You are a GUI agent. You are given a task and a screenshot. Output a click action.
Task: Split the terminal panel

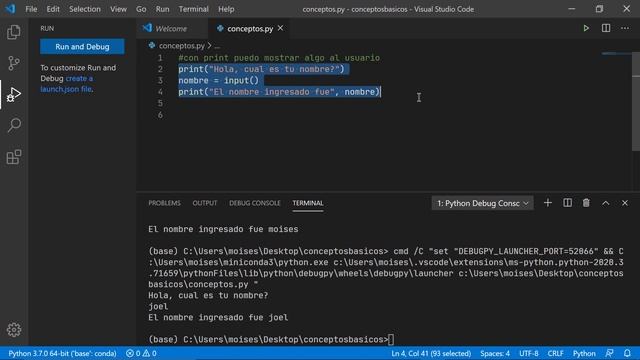click(x=567, y=203)
